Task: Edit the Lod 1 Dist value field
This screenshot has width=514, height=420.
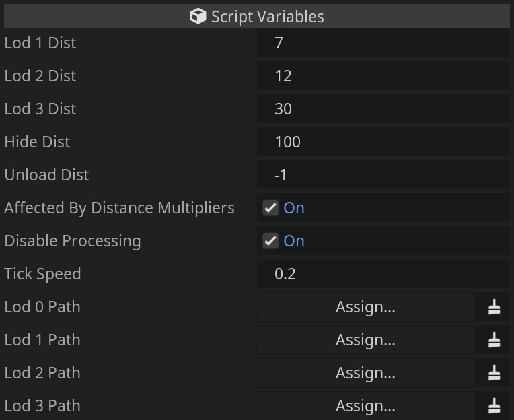Action: pos(383,43)
